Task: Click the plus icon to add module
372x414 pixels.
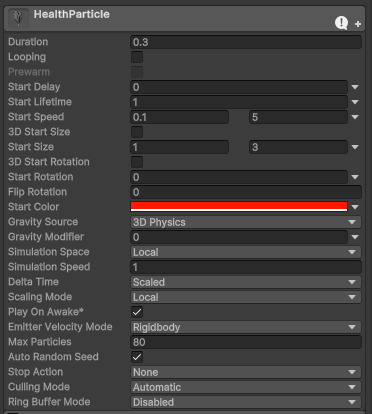Action: point(358,24)
